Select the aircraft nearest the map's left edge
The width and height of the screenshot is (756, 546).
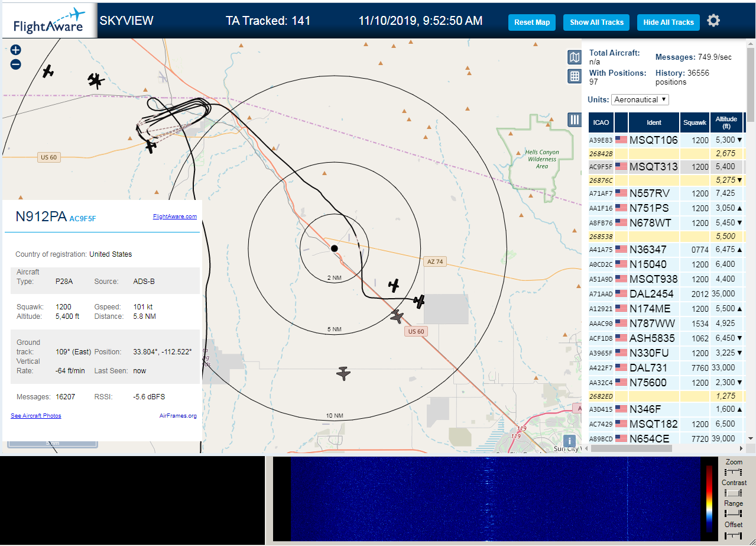coord(48,72)
